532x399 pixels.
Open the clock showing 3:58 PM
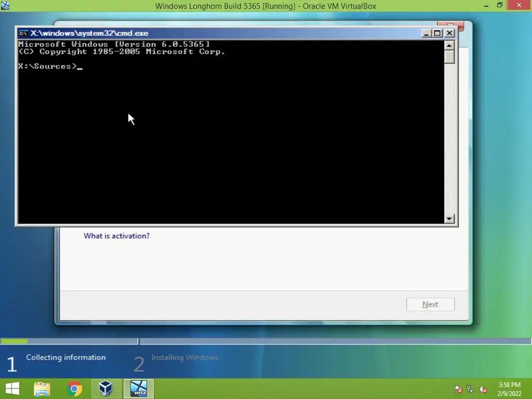tap(509, 389)
